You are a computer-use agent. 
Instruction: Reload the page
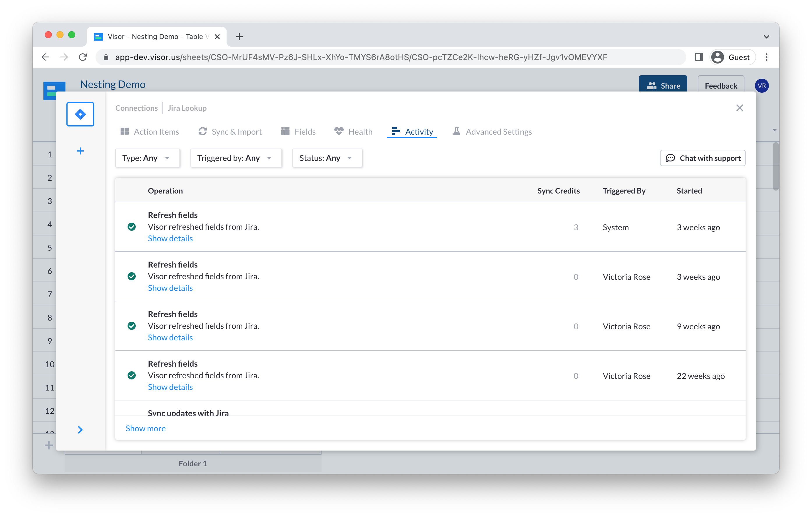83,57
